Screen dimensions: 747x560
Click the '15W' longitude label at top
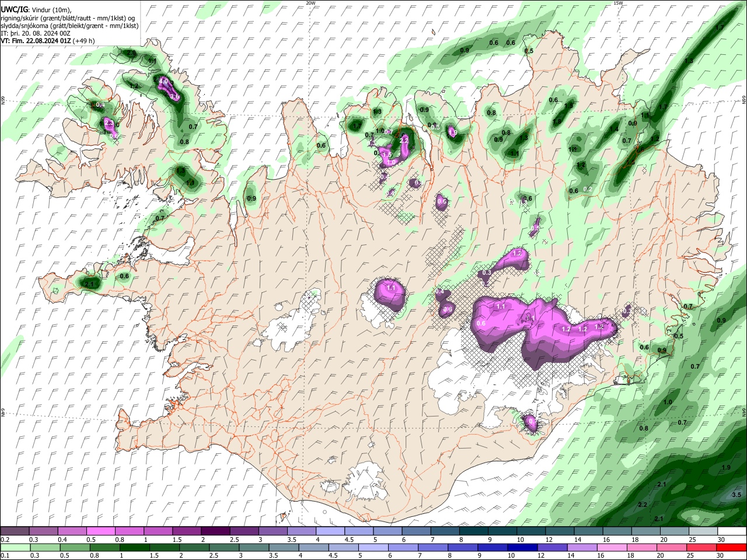(x=618, y=3)
